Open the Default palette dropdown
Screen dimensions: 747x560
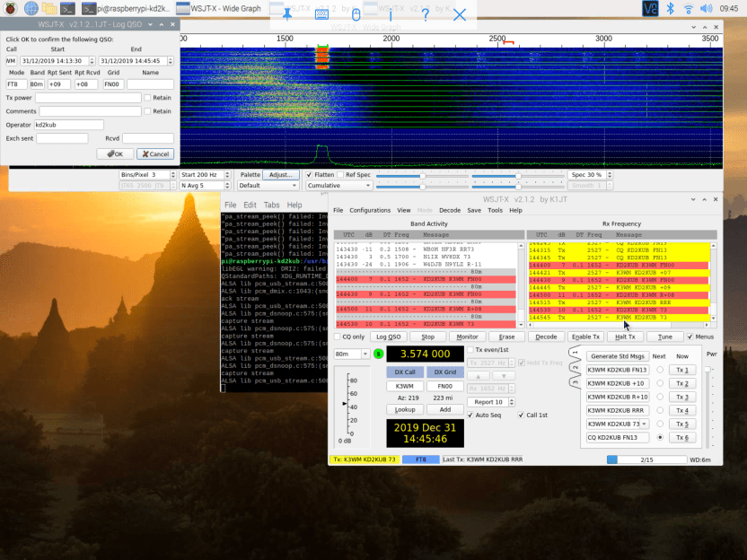pyautogui.click(x=267, y=186)
